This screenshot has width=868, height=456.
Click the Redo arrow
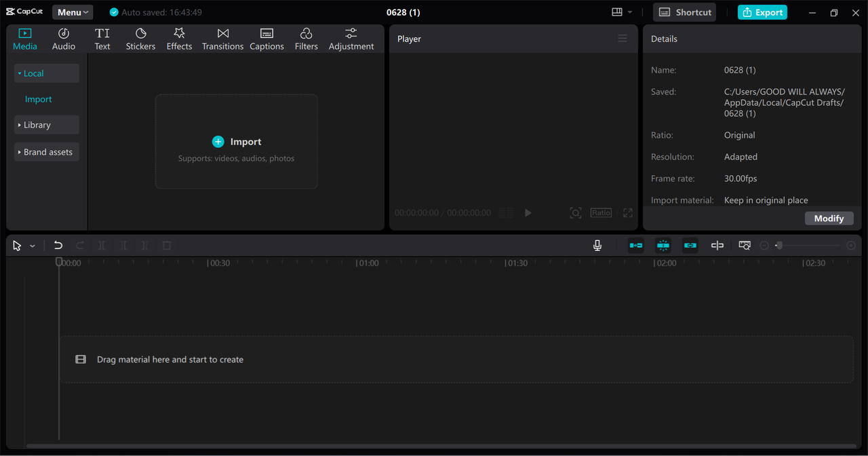[80, 246]
